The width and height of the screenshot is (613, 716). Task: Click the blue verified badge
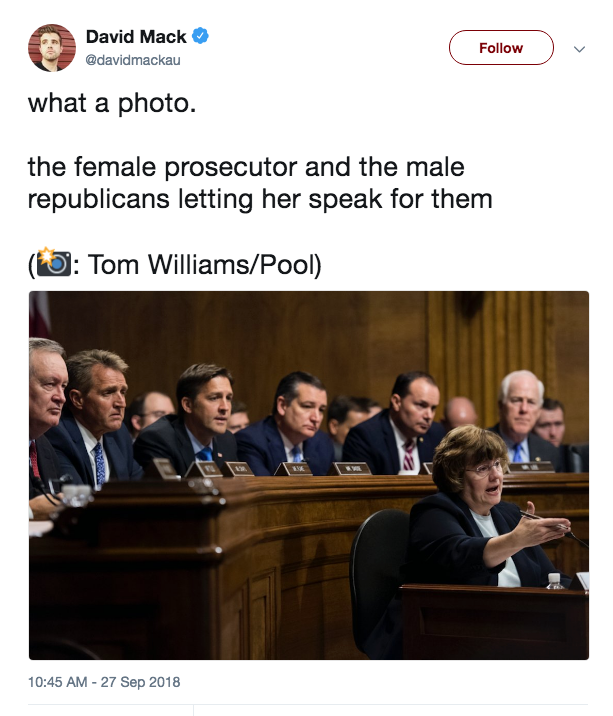[200, 36]
